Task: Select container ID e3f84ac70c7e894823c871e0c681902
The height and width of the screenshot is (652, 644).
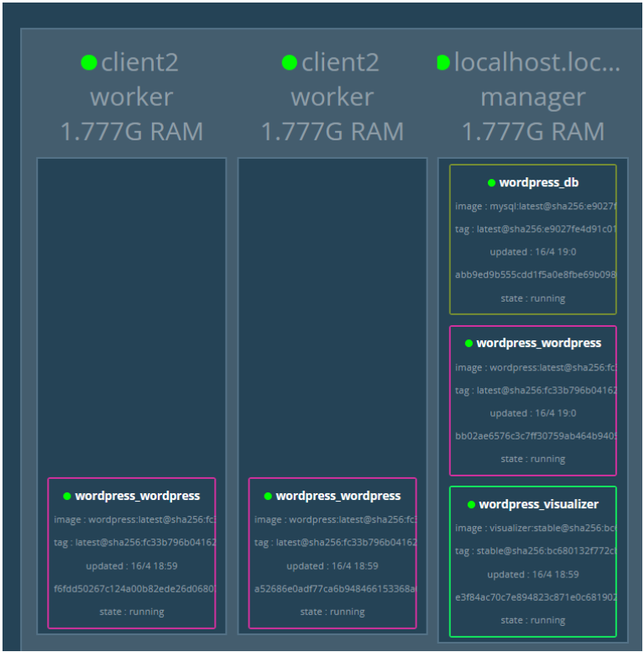Action: pyautogui.click(x=536, y=597)
